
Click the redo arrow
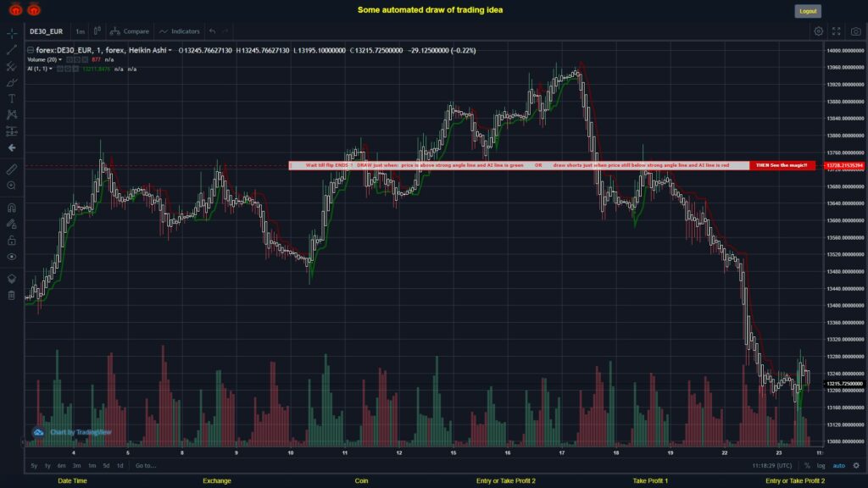click(x=225, y=31)
